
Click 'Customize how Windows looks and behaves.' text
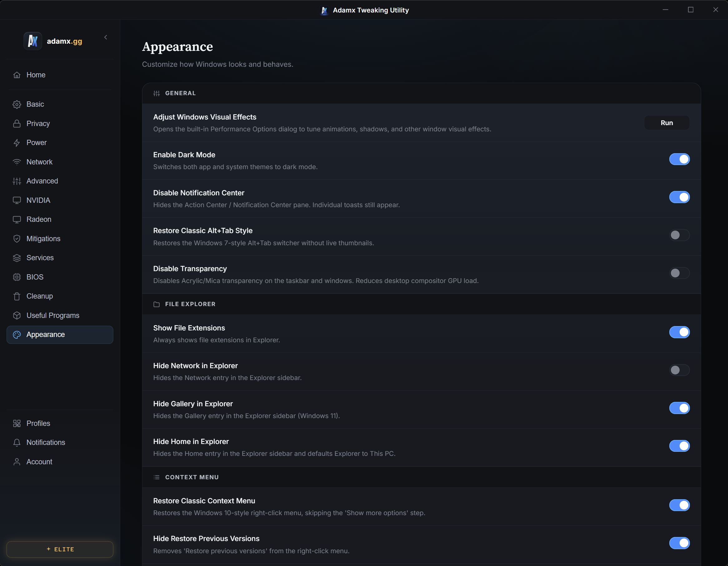point(218,64)
